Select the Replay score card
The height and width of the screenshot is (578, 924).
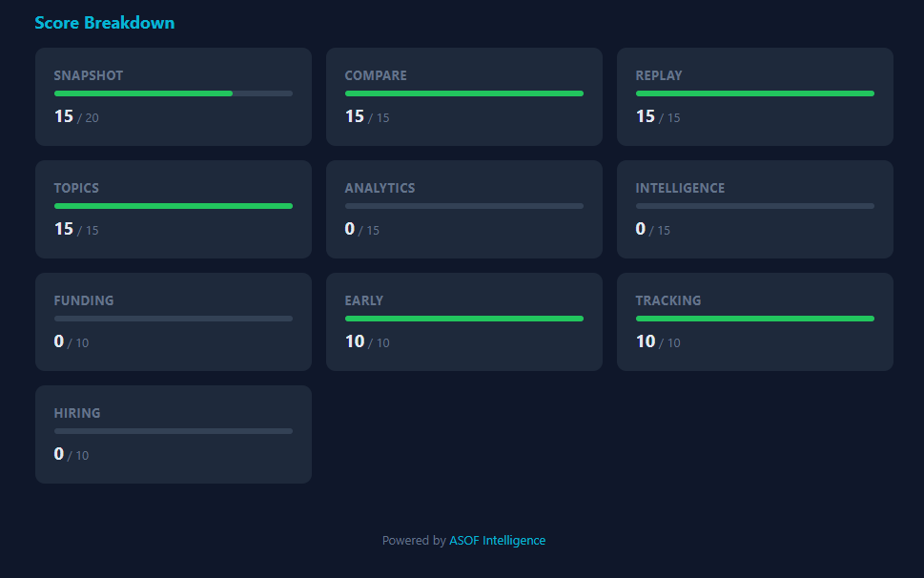755,97
